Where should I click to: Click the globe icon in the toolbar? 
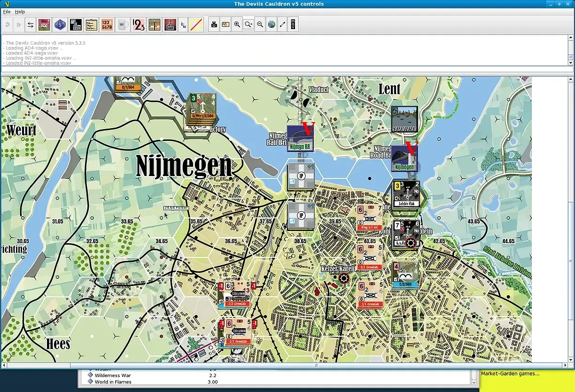(x=272, y=24)
